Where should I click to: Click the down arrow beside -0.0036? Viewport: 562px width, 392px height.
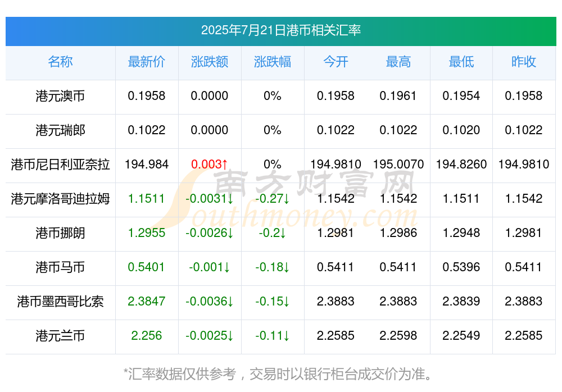pyautogui.click(x=231, y=302)
